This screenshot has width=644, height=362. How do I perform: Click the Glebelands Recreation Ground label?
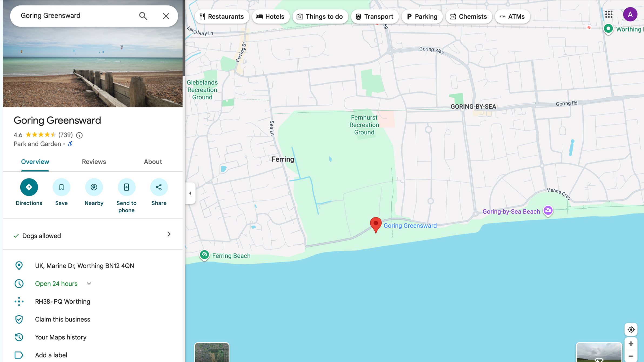click(202, 90)
